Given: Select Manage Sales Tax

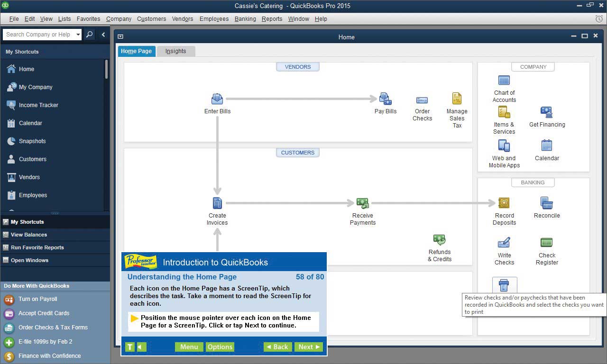Looking at the screenshot, I should point(456,99).
